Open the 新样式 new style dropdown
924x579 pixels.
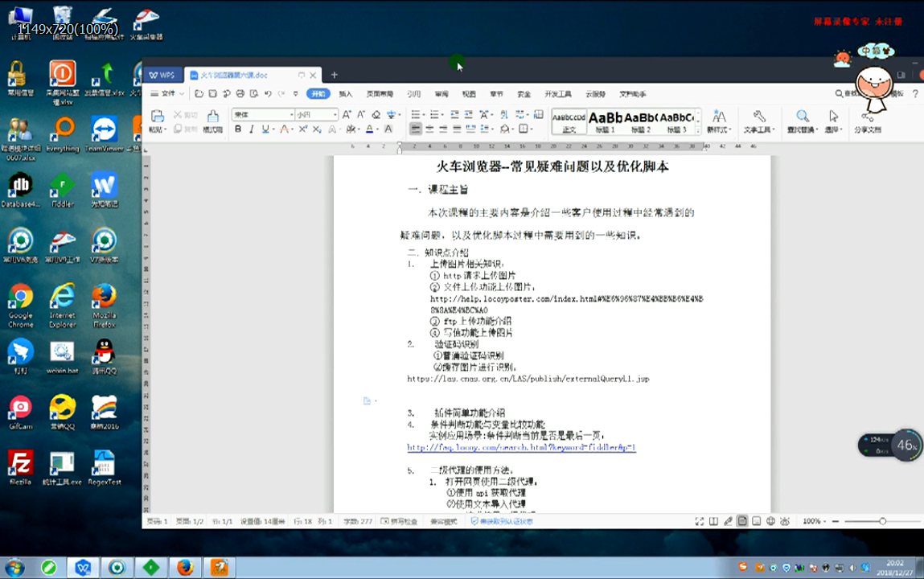(719, 121)
